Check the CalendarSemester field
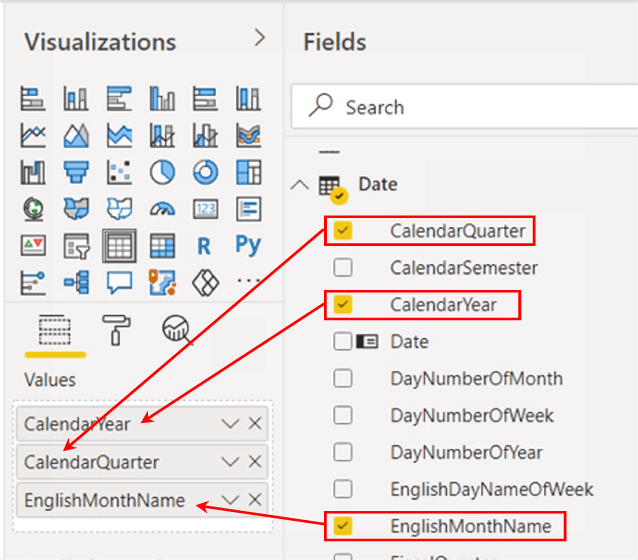Screen dimensions: 638x560 [x=343, y=268]
